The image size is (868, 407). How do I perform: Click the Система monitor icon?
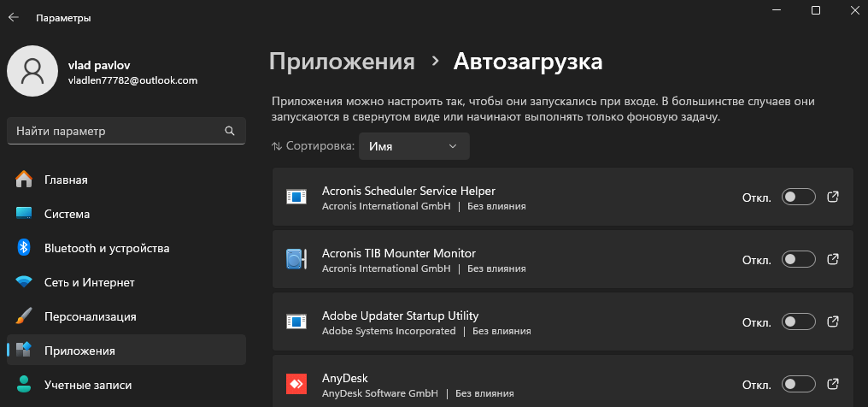23,214
